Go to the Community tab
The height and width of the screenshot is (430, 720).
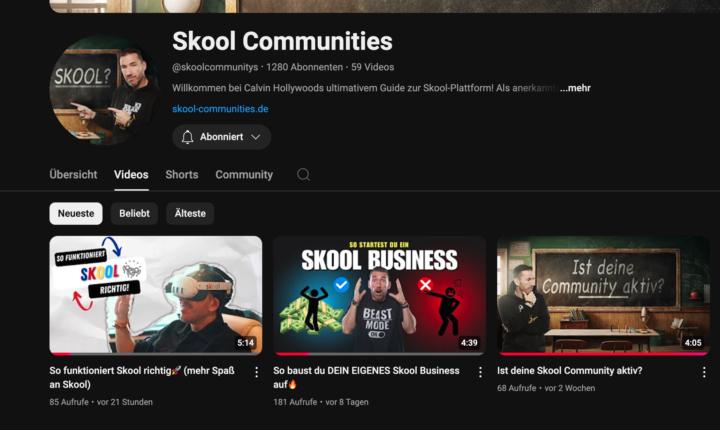click(x=244, y=175)
